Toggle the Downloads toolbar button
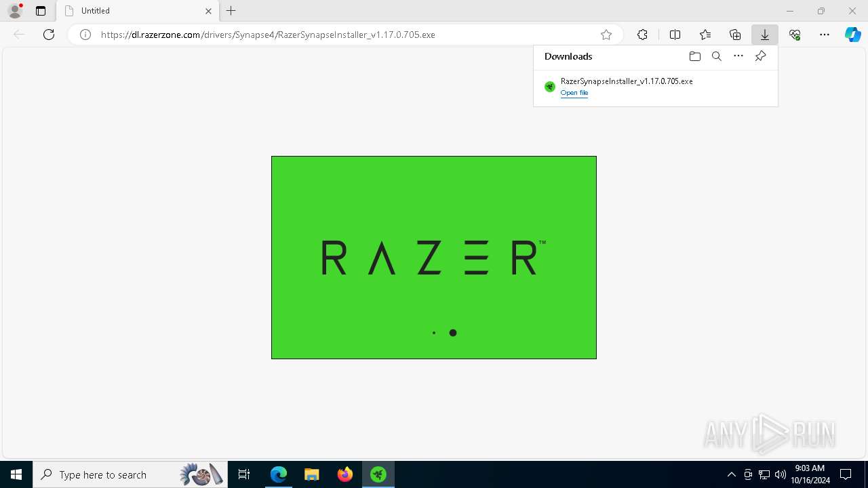 point(765,35)
